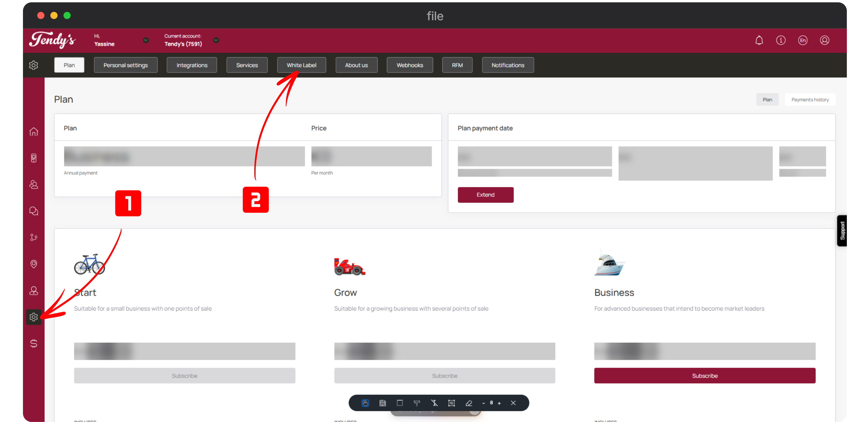Subscribe to the Business plan

pos(705,376)
